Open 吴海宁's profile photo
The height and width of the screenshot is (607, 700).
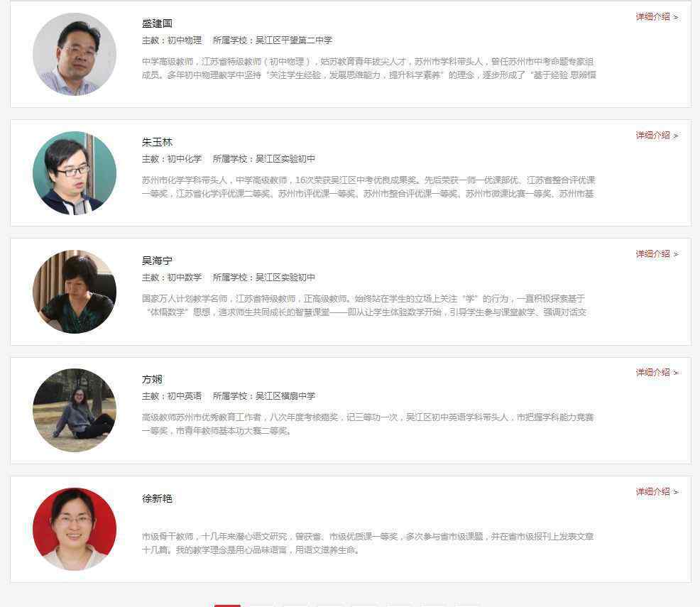[75, 292]
